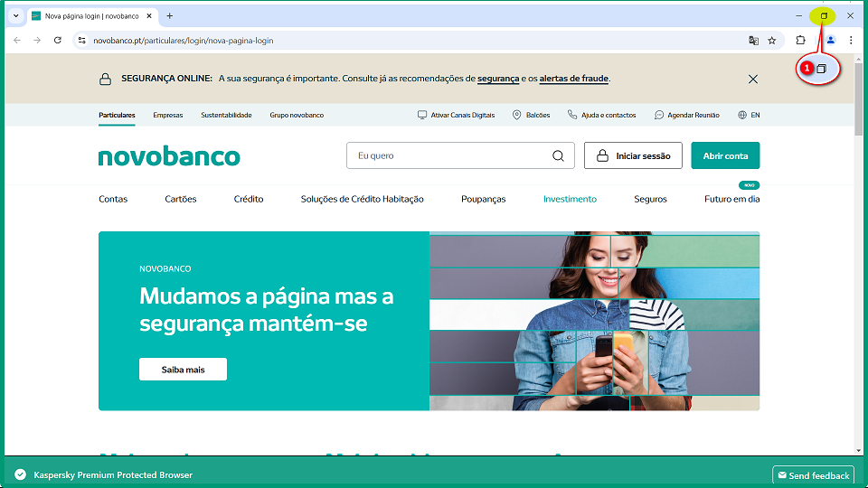Bookmark this page with the star icon
The height and width of the screenshot is (488, 868).
(x=771, y=41)
